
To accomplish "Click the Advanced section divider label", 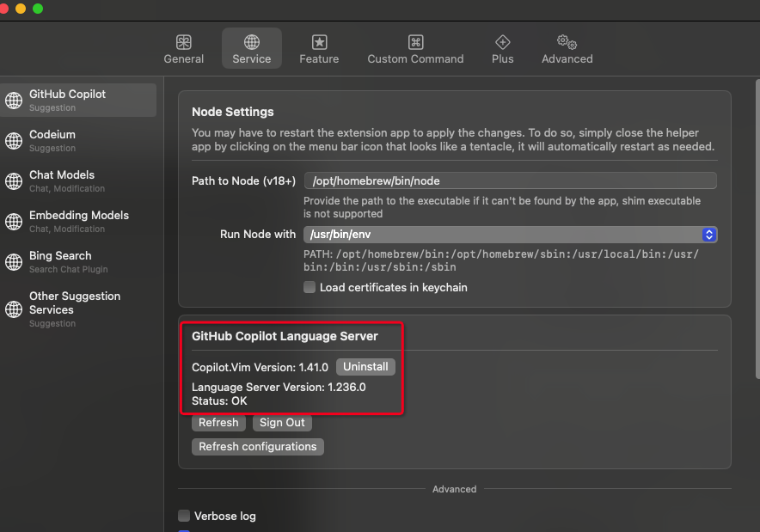I will coord(454,489).
